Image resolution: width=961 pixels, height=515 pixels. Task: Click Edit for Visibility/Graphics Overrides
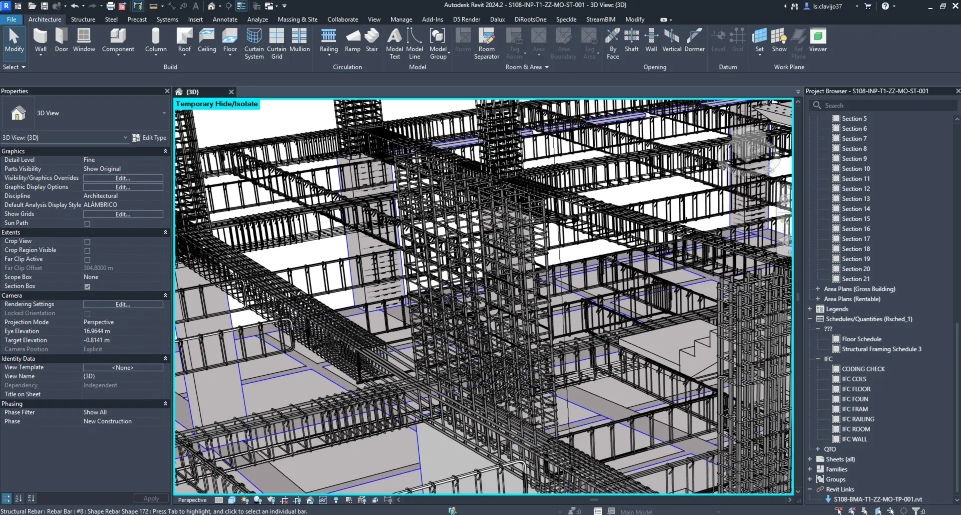pos(123,178)
